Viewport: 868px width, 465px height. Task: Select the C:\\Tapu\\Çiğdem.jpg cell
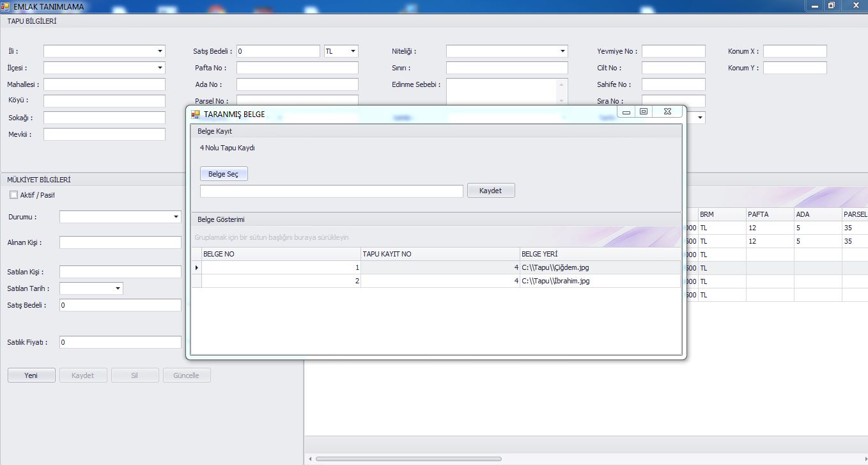(x=601, y=267)
